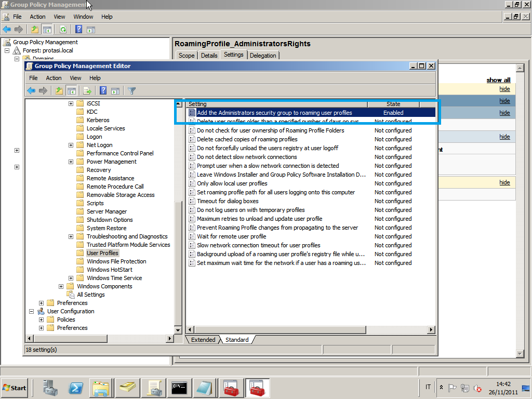
Task: Select Timeout for dialog boxes setting
Action: coord(228,201)
